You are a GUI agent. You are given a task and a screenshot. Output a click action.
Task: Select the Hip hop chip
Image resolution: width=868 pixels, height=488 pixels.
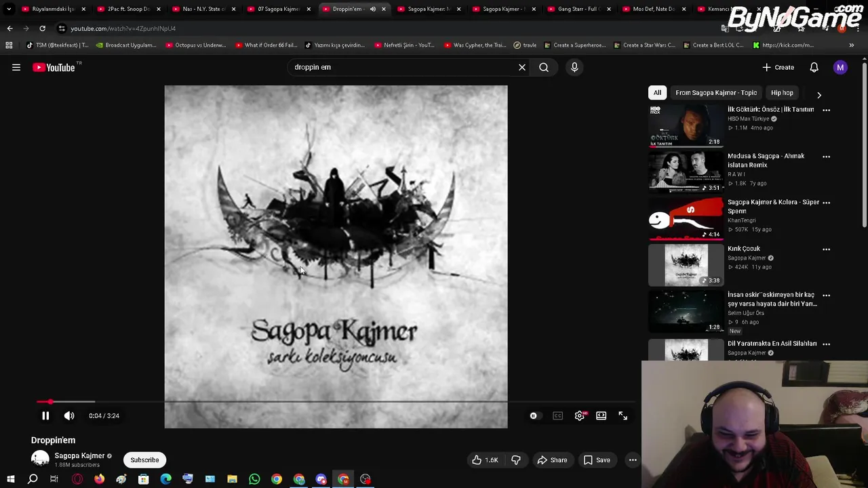(x=782, y=92)
